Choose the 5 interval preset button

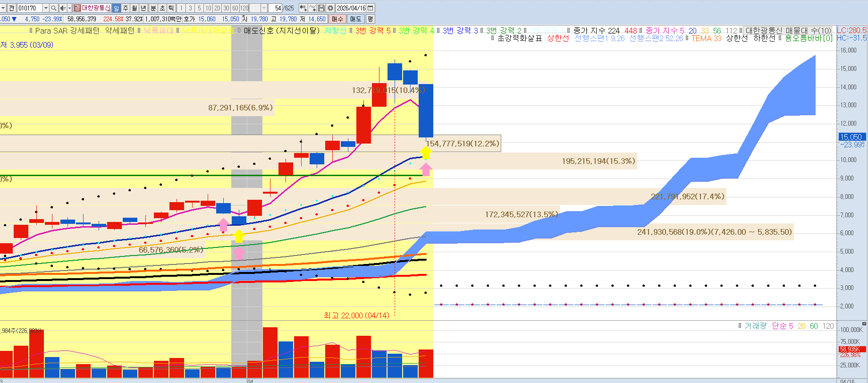[x=199, y=8]
